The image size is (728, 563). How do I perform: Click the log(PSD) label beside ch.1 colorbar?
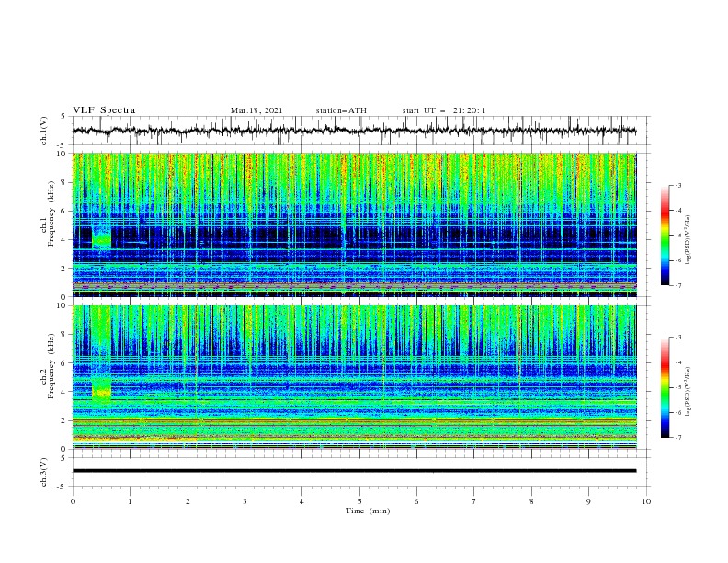pos(688,241)
